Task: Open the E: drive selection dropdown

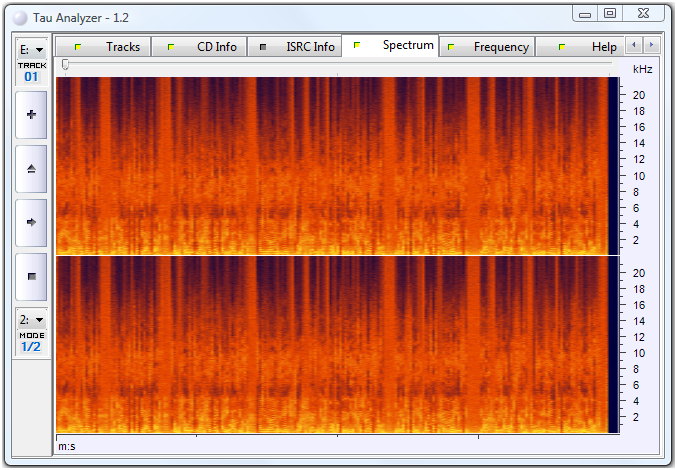Action: (x=30, y=50)
